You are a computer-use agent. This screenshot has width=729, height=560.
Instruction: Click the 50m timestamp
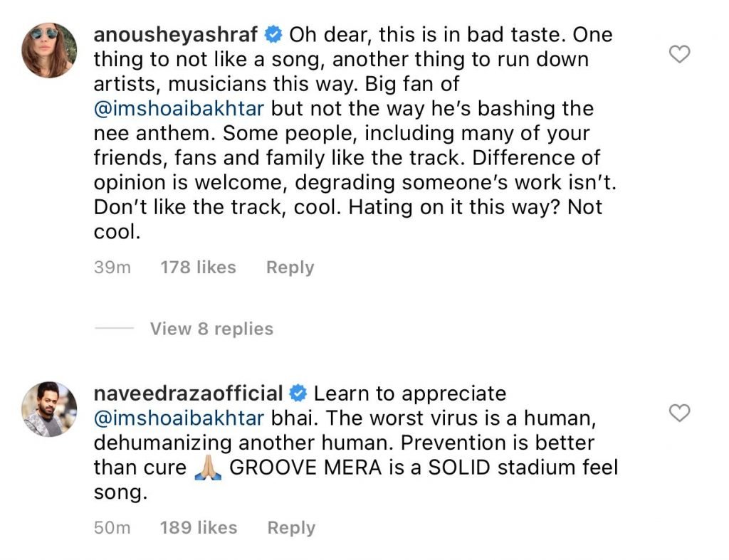[x=112, y=528]
